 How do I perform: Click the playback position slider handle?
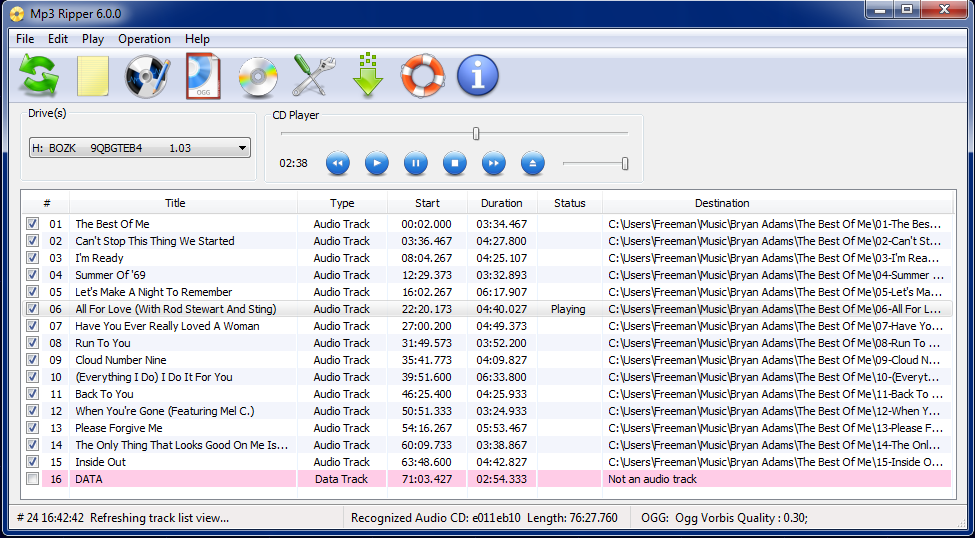[x=476, y=133]
